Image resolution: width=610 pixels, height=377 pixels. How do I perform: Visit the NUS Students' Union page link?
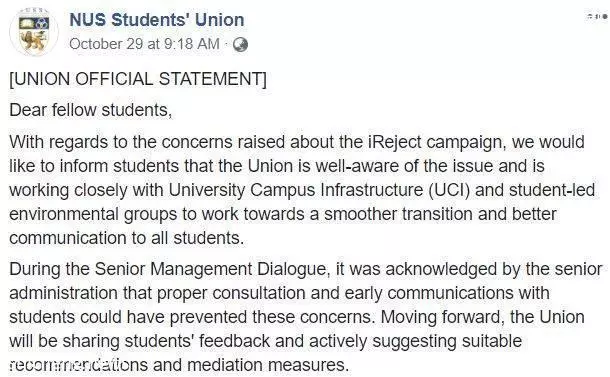point(157,20)
